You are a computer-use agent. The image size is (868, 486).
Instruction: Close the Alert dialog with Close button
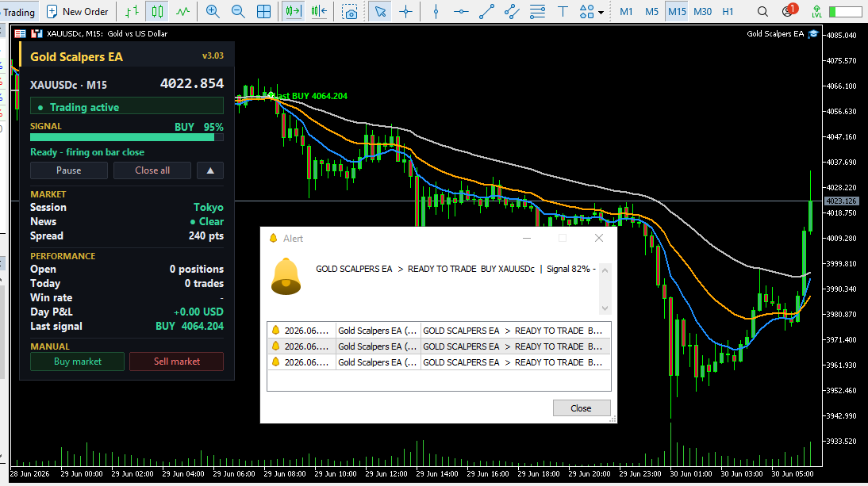click(582, 408)
